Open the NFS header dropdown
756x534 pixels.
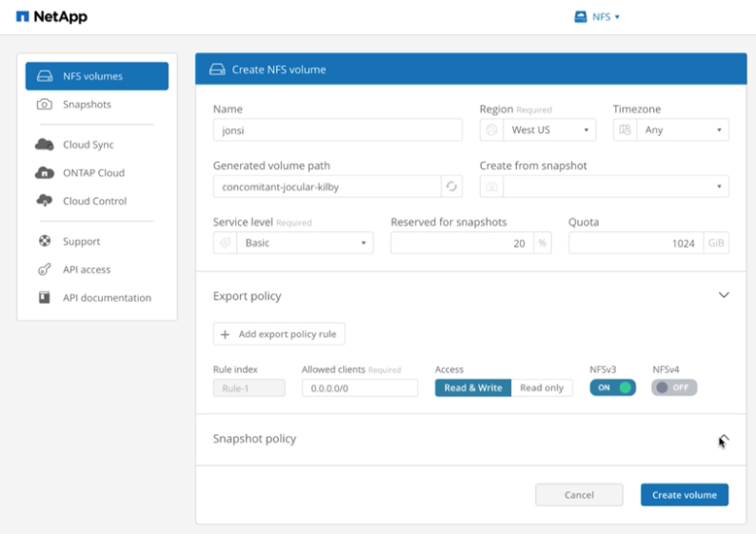coord(606,17)
